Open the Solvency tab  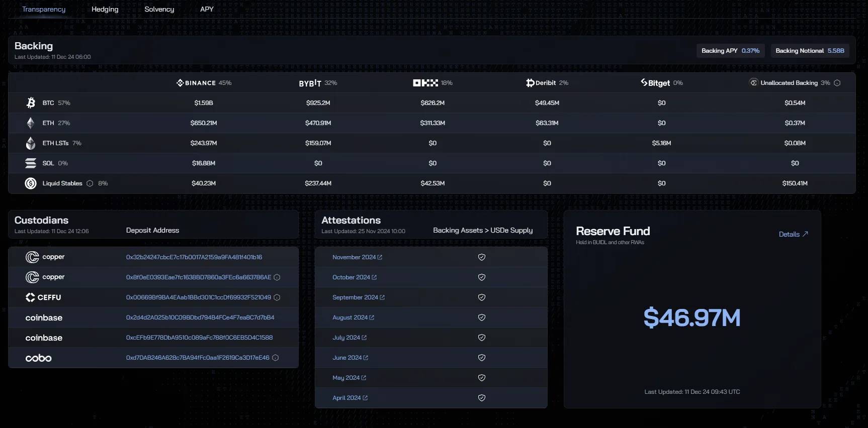[x=159, y=9]
